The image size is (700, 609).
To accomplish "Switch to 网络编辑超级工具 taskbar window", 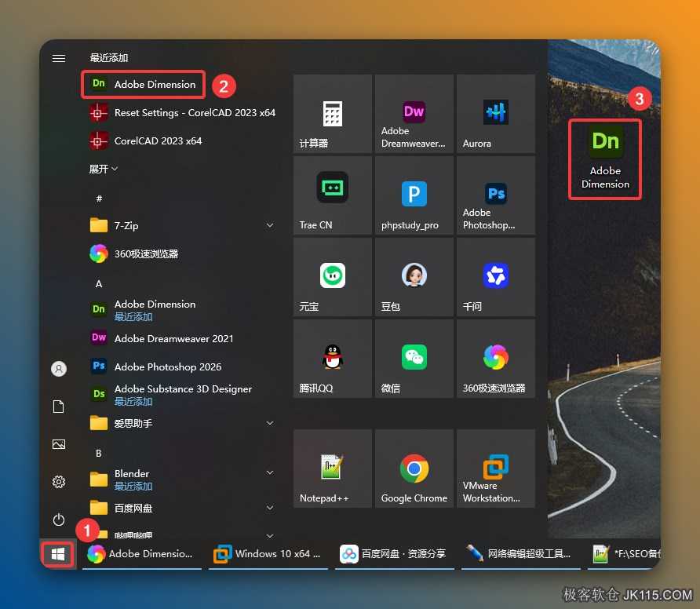I will (521, 554).
